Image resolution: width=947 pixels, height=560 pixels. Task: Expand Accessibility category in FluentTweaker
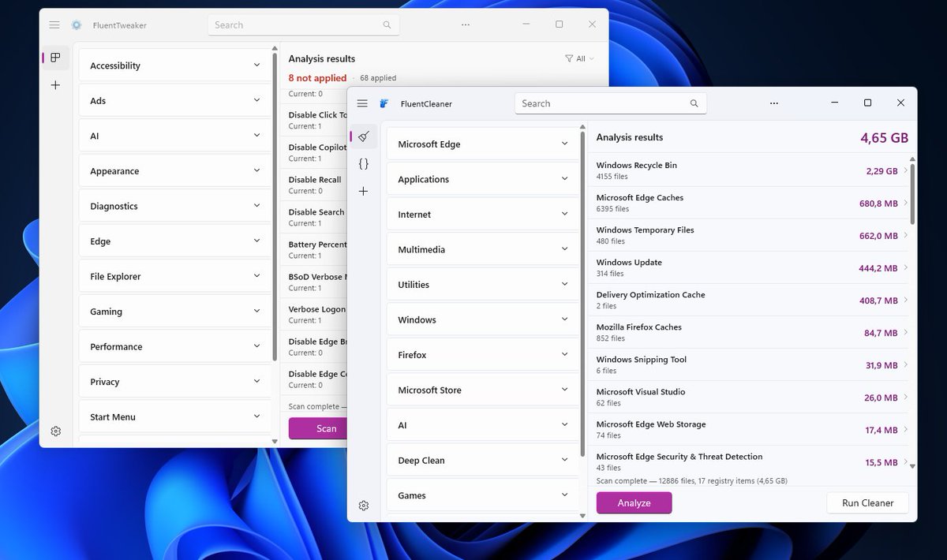click(x=174, y=65)
